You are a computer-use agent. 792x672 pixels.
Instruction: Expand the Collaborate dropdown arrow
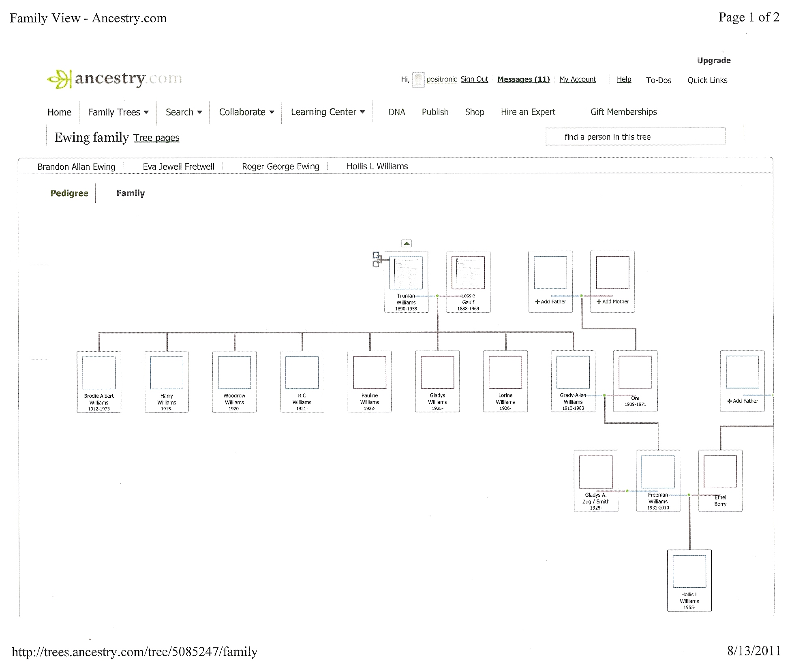272,112
